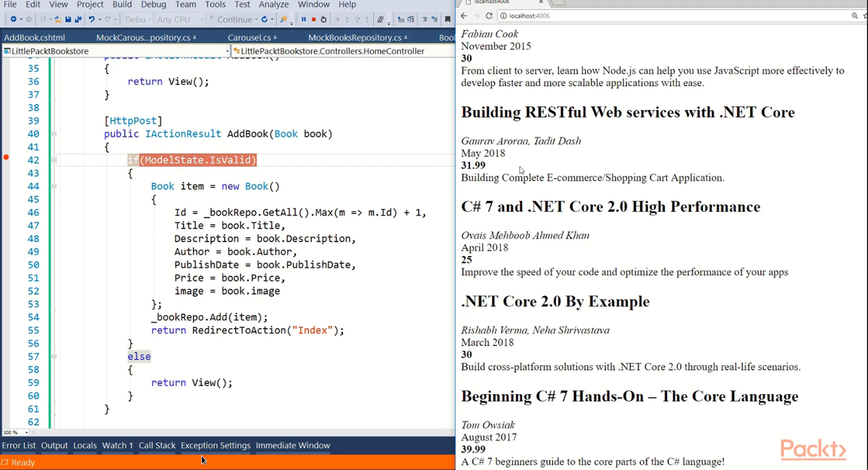Open the 100 % editor zoom dropdown
This screenshot has width=868, height=470.
(x=16, y=432)
